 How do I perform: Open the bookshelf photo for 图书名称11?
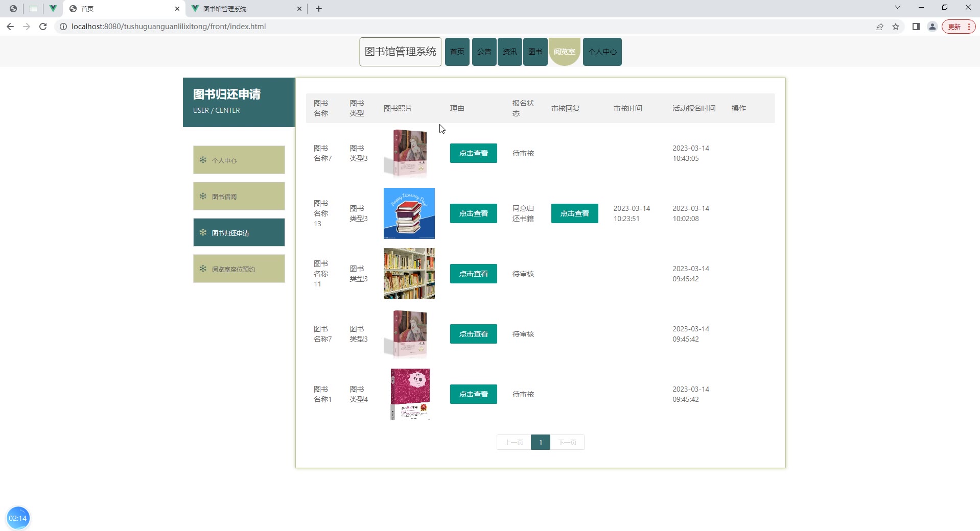pos(409,274)
